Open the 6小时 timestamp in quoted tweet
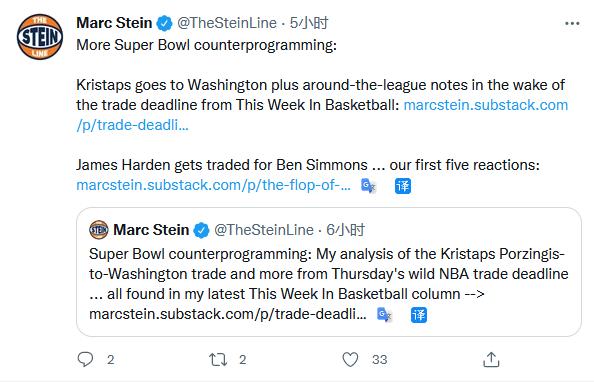 point(345,230)
